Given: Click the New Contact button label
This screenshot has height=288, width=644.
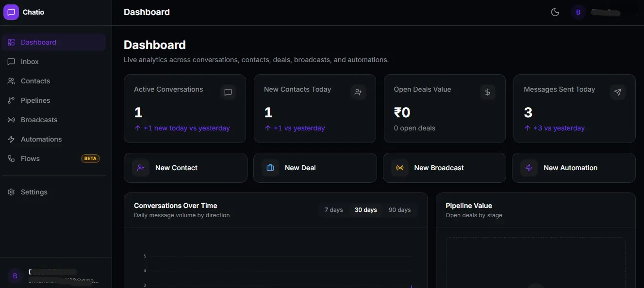Looking at the screenshot, I should (x=176, y=168).
